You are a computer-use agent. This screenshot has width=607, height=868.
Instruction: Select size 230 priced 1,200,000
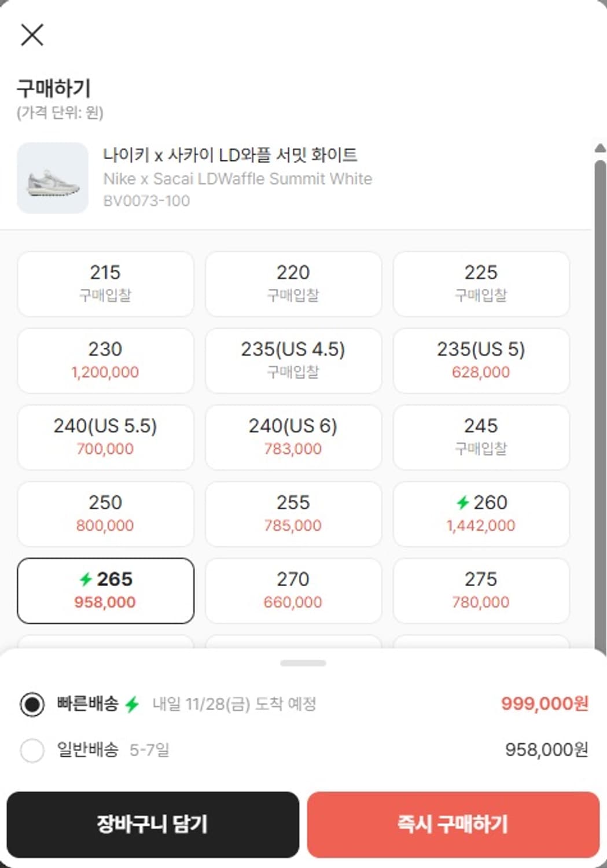pyautogui.click(x=105, y=361)
